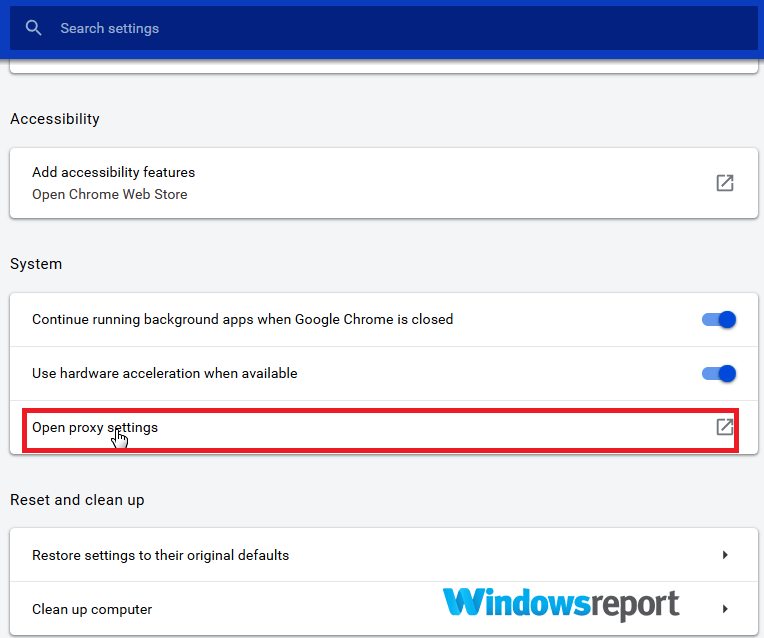The width and height of the screenshot is (764, 638).
Task: Click the search magnifier icon
Action: [x=33, y=28]
